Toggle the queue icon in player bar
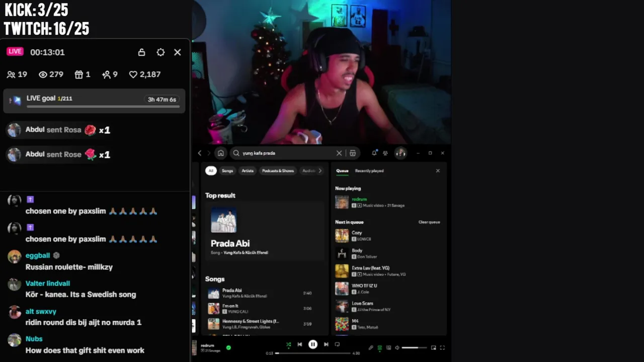Image resolution: width=644 pixels, height=362 pixels. 380,347
